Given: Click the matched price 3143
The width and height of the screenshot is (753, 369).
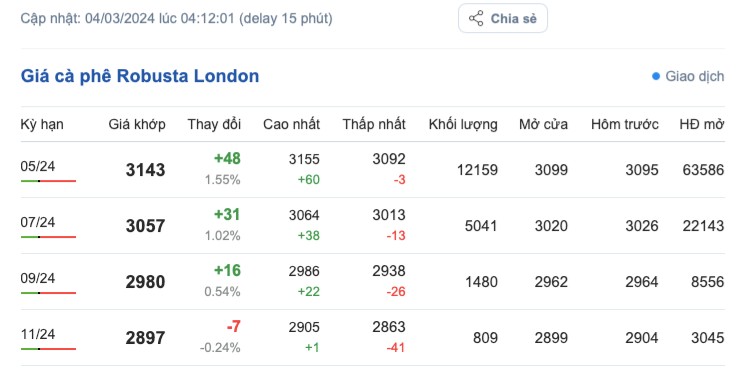Looking at the screenshot, I should 146,170.
